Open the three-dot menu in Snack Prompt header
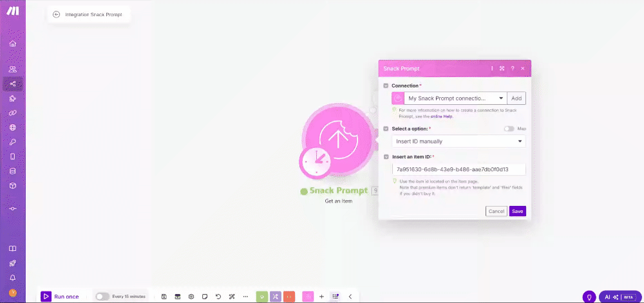644x303 pixels. coord(492,68)
